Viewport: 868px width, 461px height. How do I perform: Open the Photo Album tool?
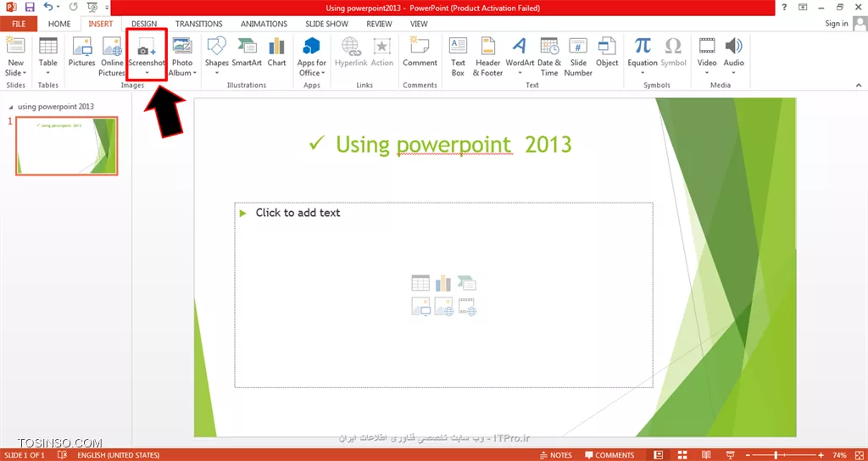182,57
